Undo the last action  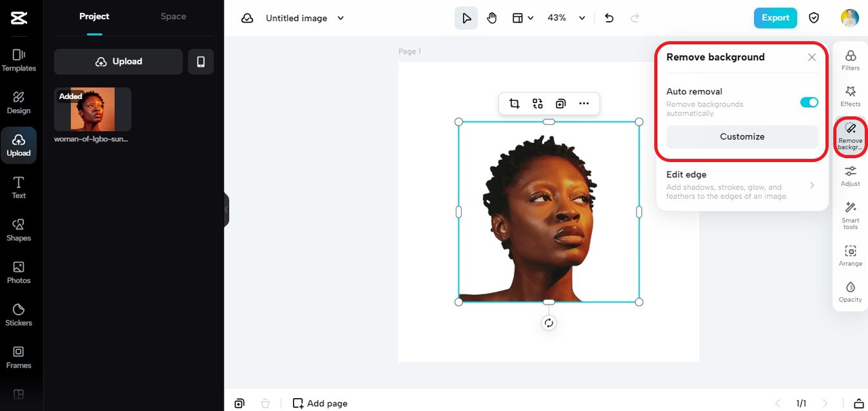(x=609, y=18)
